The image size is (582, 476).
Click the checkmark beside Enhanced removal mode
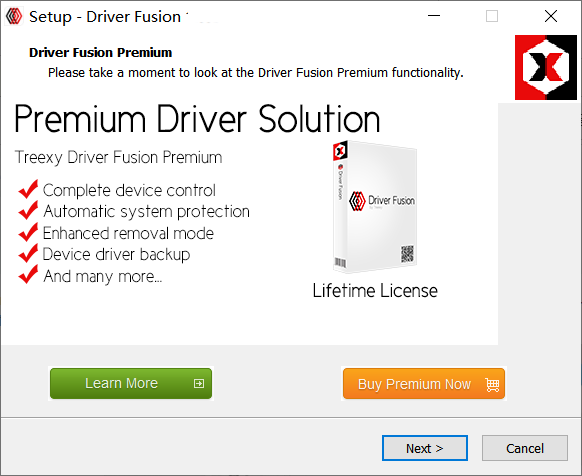tap(28, 232)
